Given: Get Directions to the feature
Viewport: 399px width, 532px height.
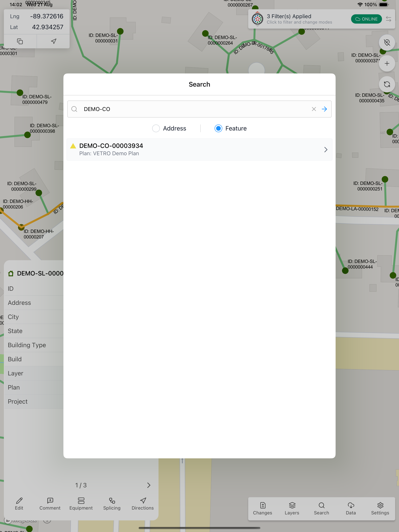Looking at the screenshot, I should [143, 504].
